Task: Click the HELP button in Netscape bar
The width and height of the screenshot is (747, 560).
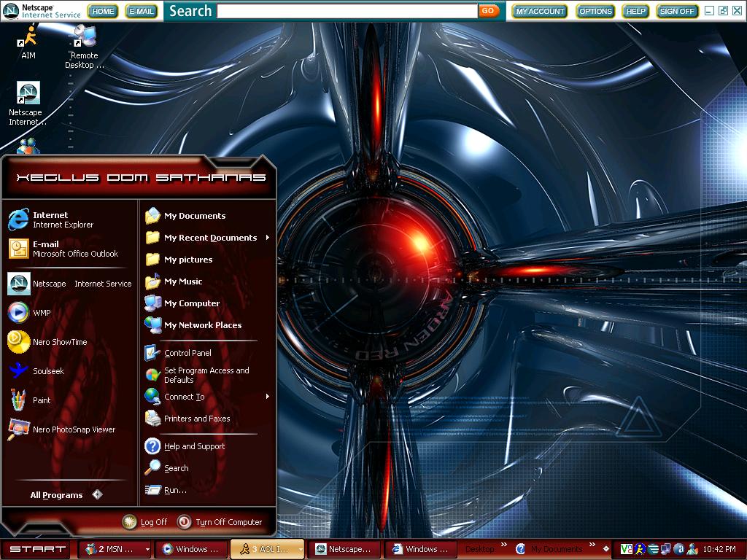Action: (635, 11)
